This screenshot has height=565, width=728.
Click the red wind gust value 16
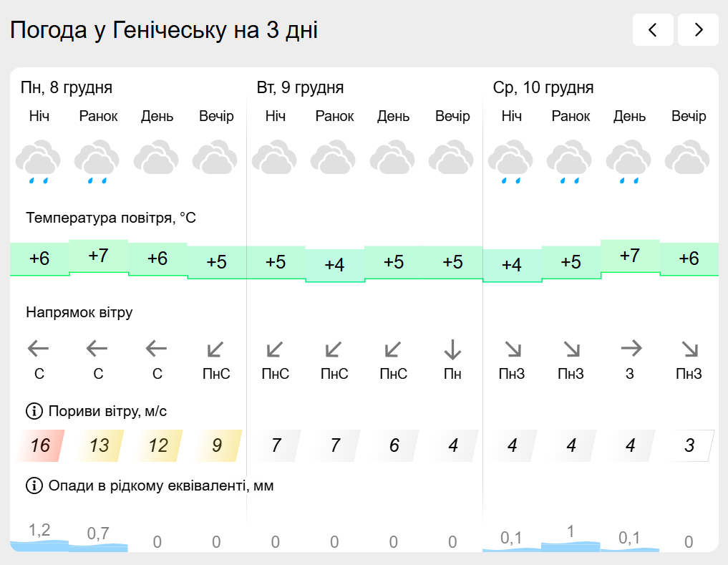tap(40, 445)
